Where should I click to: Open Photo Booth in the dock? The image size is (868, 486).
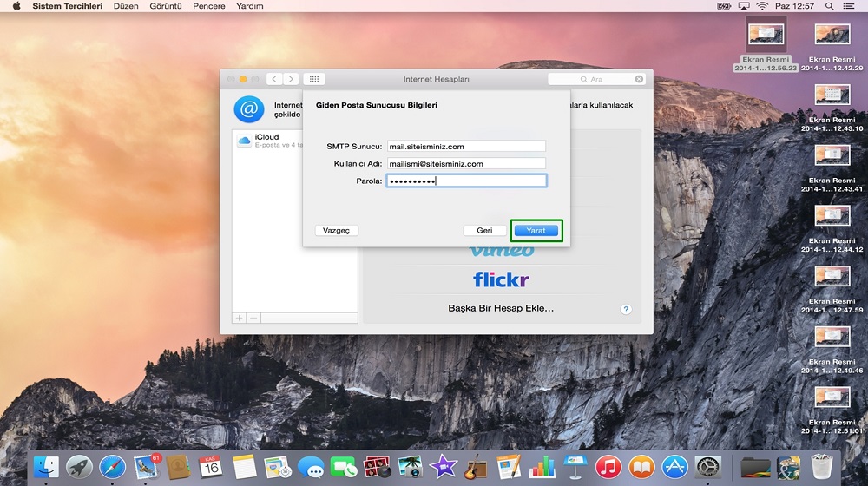tap(377, 467)
